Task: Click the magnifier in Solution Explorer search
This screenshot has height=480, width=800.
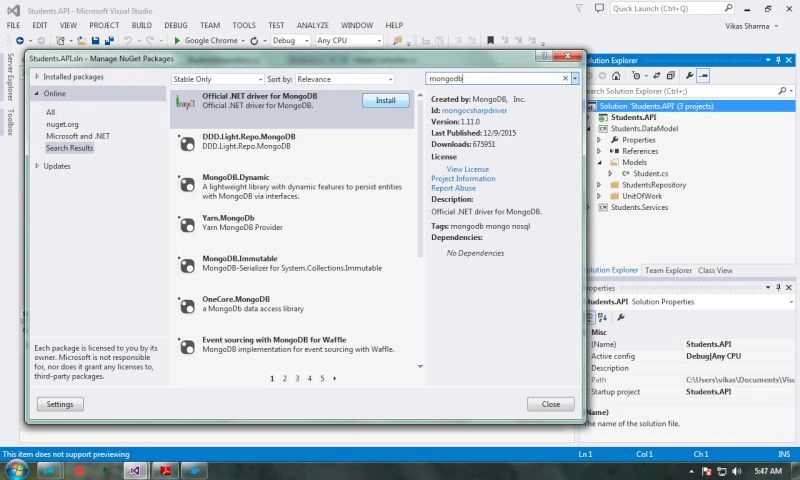Action: [782, 91]
